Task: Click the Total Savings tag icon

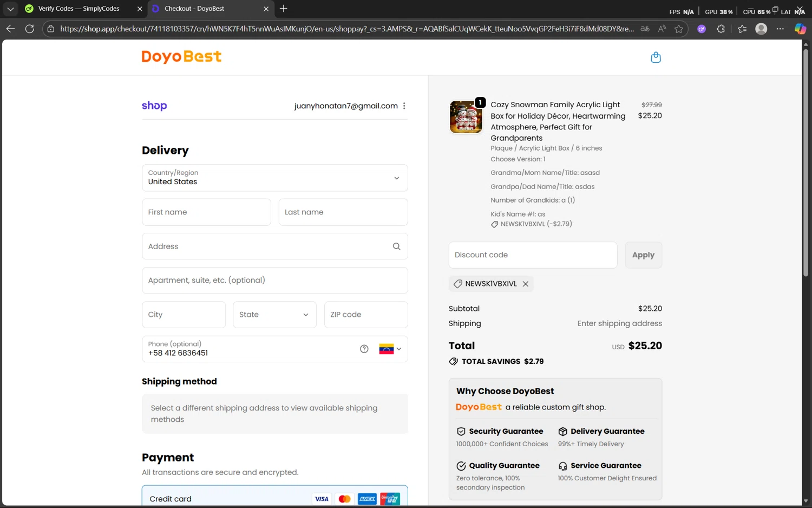Action: [x=454, y=361]
